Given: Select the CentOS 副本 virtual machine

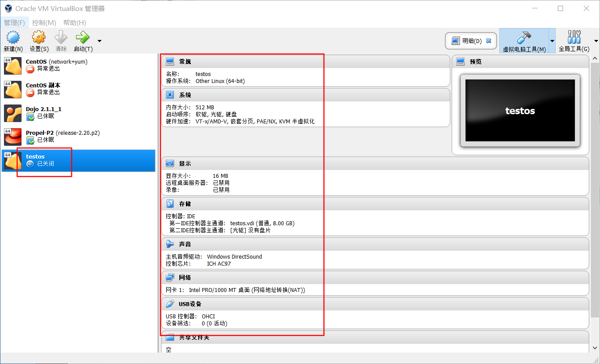Looking at the screenshot, I should coord(78,89).
